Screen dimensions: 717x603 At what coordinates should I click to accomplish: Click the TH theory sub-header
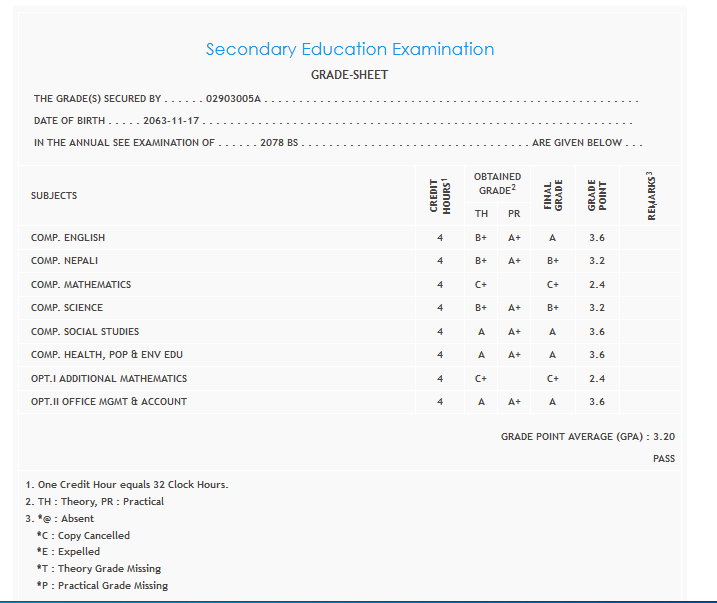point(481,214)
